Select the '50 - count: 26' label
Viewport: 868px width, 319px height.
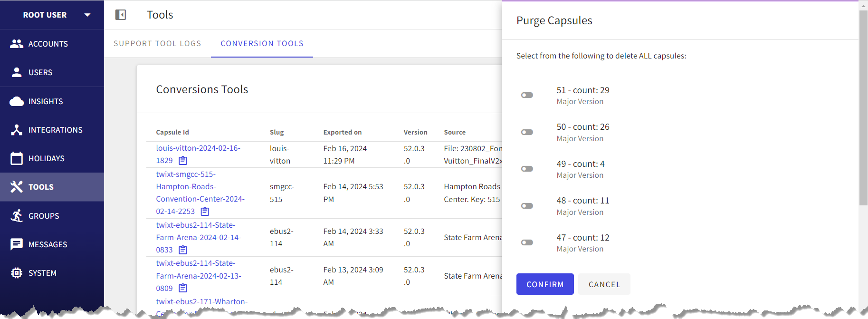click(x=583, y=127)
